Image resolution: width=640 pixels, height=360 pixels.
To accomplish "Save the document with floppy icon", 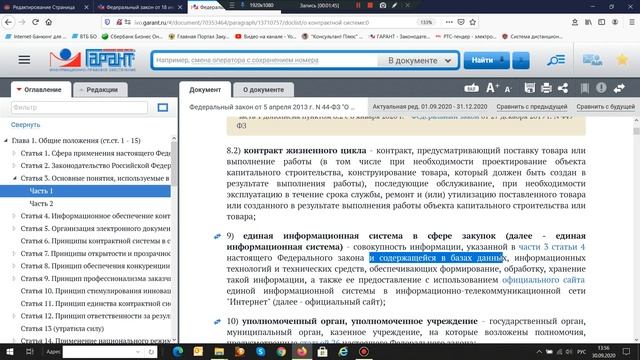I will tap(530, 88).
